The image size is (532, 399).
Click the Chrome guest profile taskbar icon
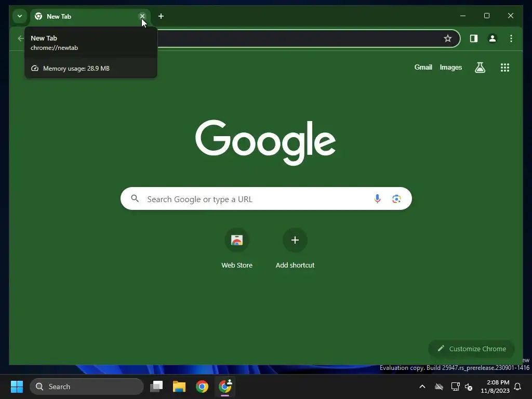[225, 387]
